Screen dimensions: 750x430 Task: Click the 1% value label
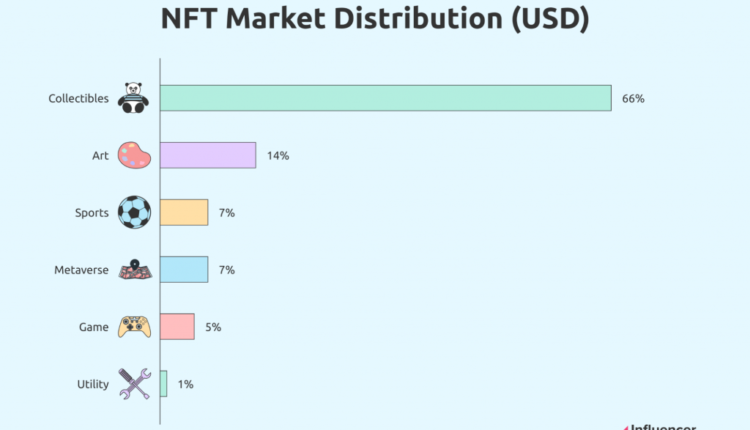coord(186,384)
